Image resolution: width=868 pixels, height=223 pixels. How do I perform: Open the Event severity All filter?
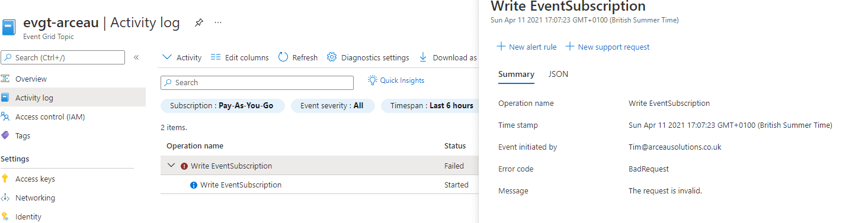(332, 106)
